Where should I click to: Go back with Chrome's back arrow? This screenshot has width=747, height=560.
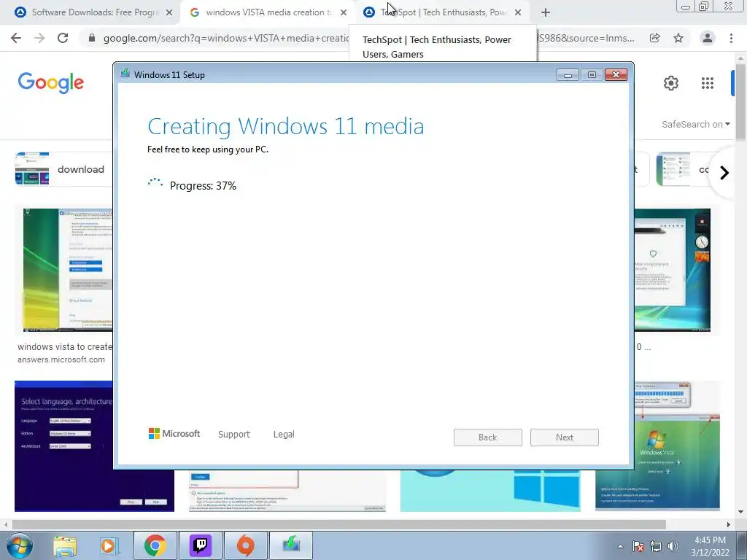point(16,38)
